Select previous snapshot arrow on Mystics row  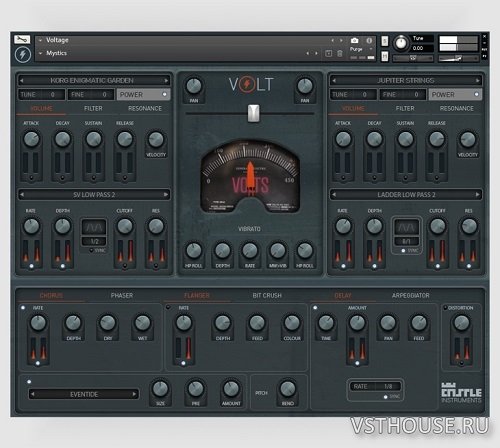(307, 53)
